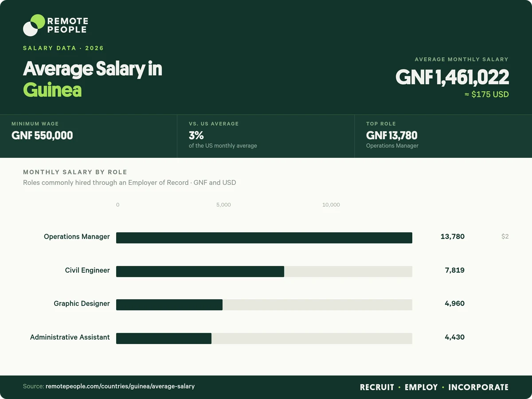Viewport: 532px width, 399px height.
Task: Open the remotepeople.com source link
Action: (120, 387)
